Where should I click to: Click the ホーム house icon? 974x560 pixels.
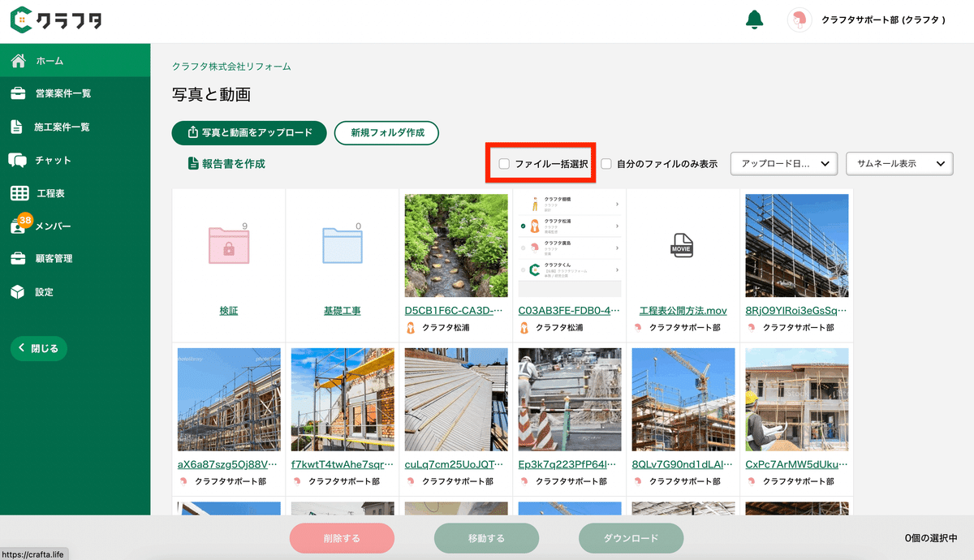click(x=18, y=61)
